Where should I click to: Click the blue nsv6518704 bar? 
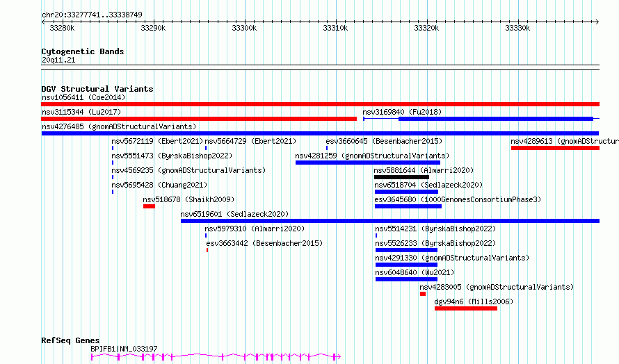click(407, 192)
